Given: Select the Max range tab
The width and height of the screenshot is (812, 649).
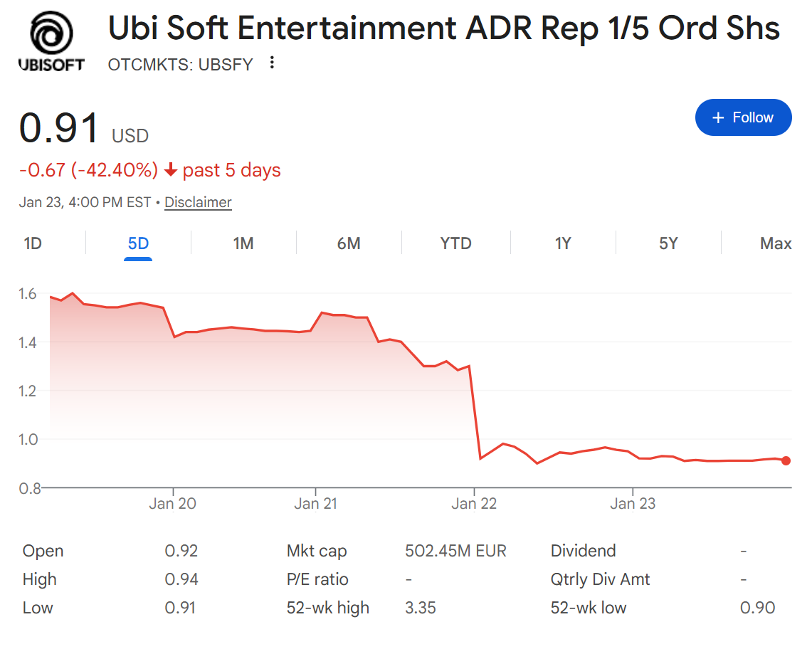Looking at the screenshot, I should [x=775, y=243].
